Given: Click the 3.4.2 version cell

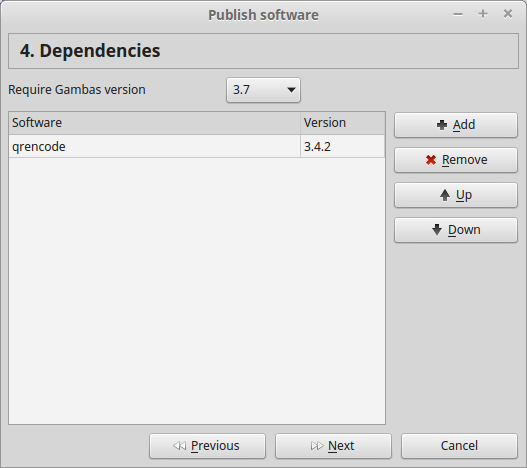Looking at the screenshot, I should pyautogui.click(x=342, y=147).
